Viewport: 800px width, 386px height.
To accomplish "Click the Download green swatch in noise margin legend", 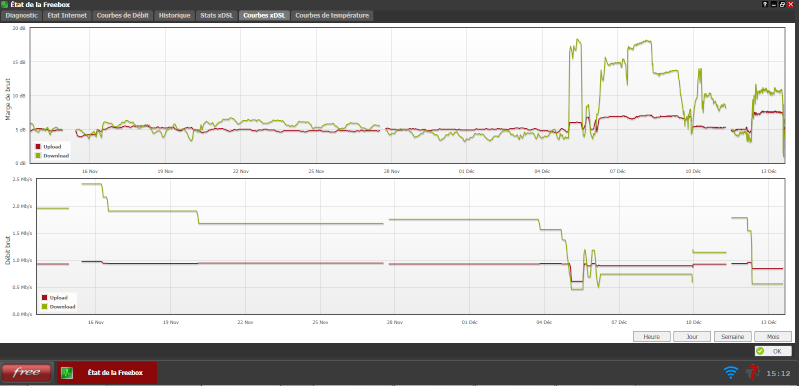I will tap(37, 156).
